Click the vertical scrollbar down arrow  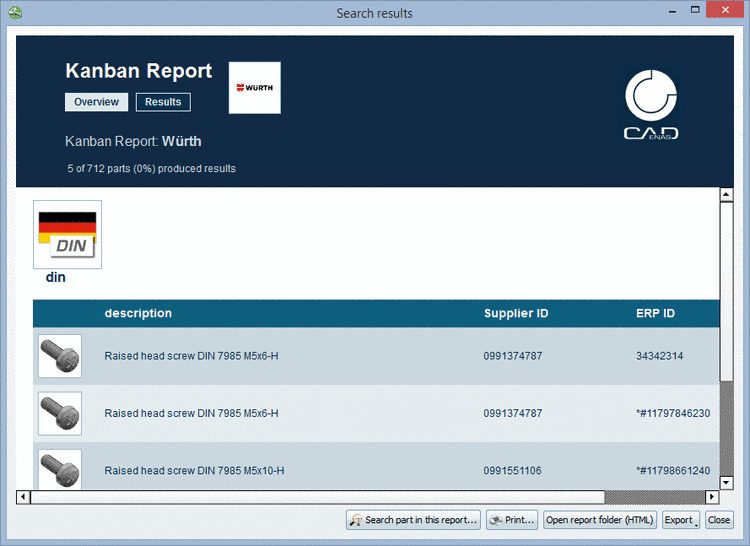pyautogui.click(x=726, y=482)
